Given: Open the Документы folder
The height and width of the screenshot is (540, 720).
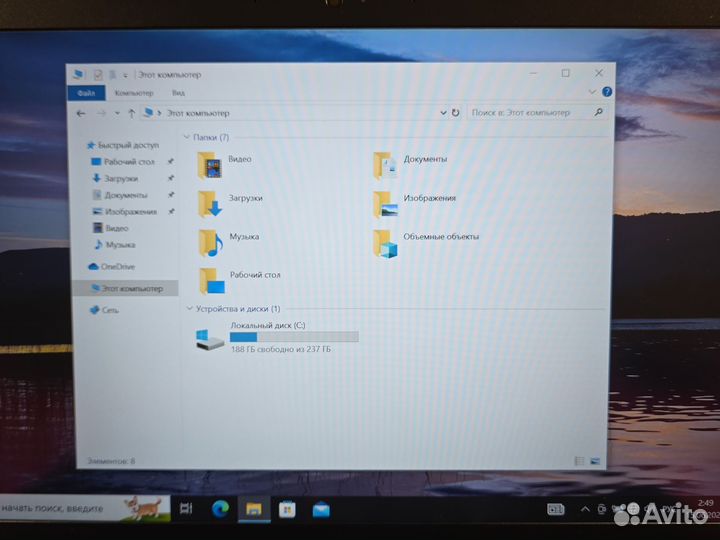Looking at the screenshot, I should [x=410, y=164].
